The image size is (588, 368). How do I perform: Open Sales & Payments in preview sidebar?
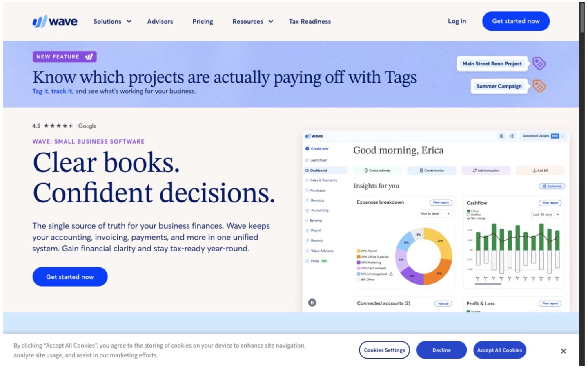[x=323, y=180]
